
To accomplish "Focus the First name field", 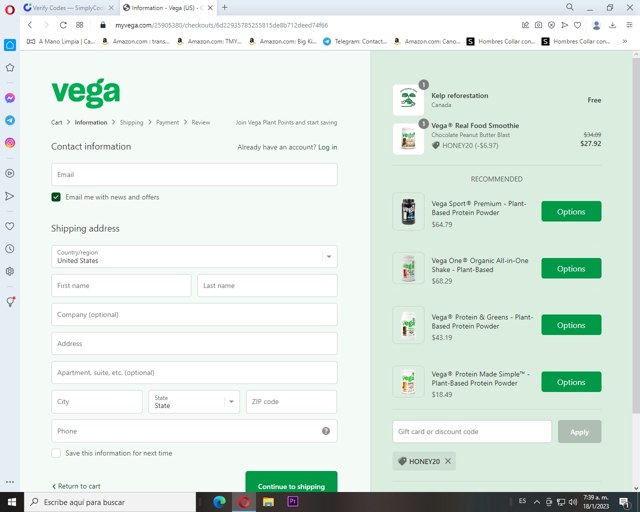I will click(121, 285).
